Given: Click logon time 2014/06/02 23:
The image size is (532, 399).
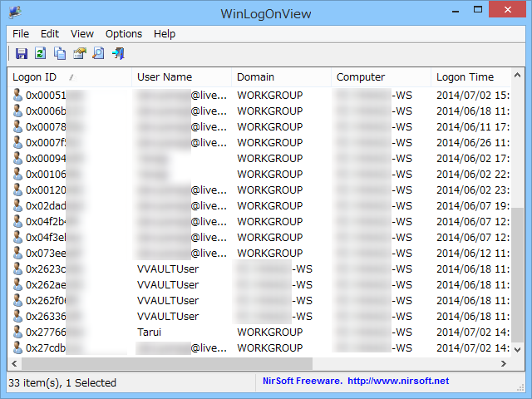Looking at the screenshot, I should 473,190.
